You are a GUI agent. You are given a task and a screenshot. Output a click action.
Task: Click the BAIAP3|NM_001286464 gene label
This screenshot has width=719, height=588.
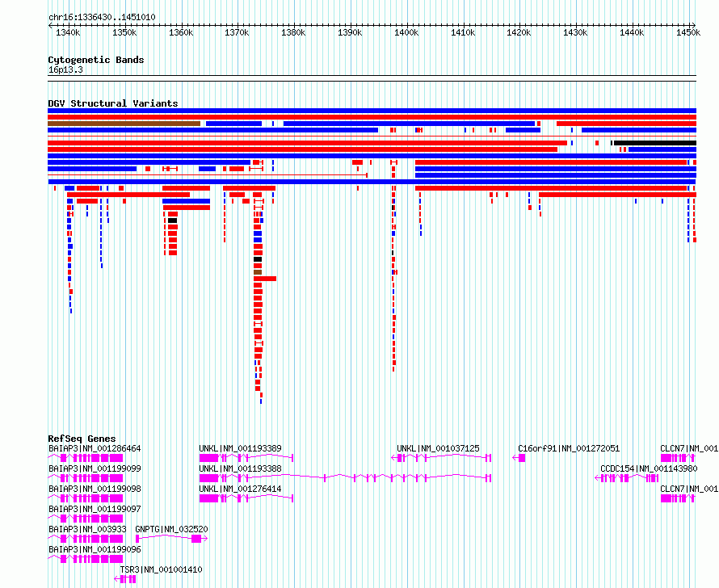[95, 449]
